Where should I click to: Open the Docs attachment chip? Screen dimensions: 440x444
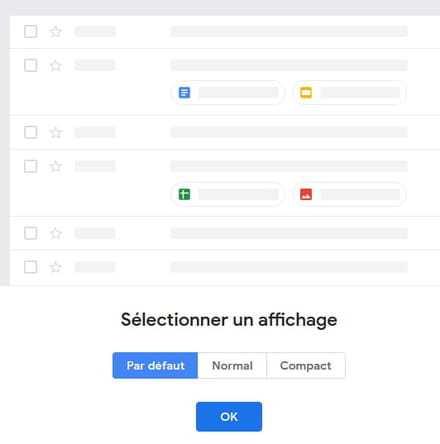coord(228,92)
